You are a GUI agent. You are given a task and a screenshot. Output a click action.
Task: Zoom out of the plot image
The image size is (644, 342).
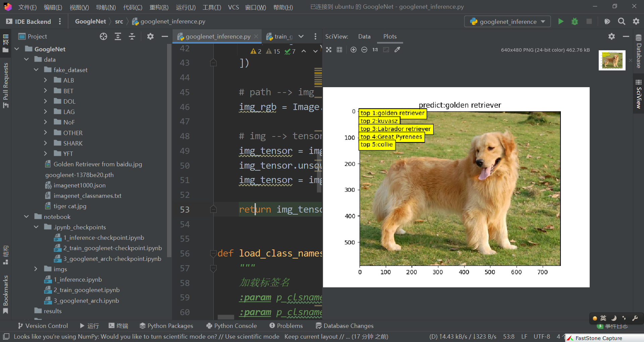[x=364, y=50]
